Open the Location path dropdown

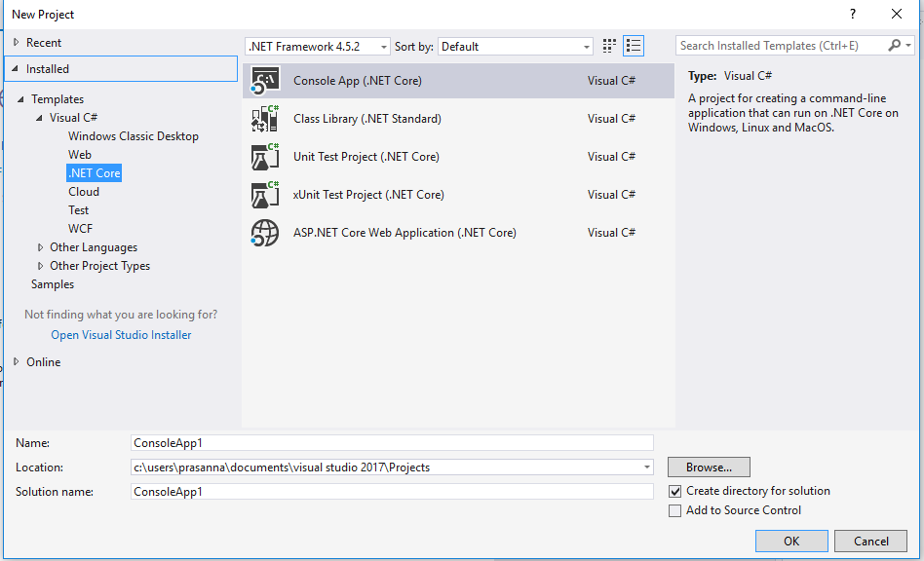coord(647,467)
